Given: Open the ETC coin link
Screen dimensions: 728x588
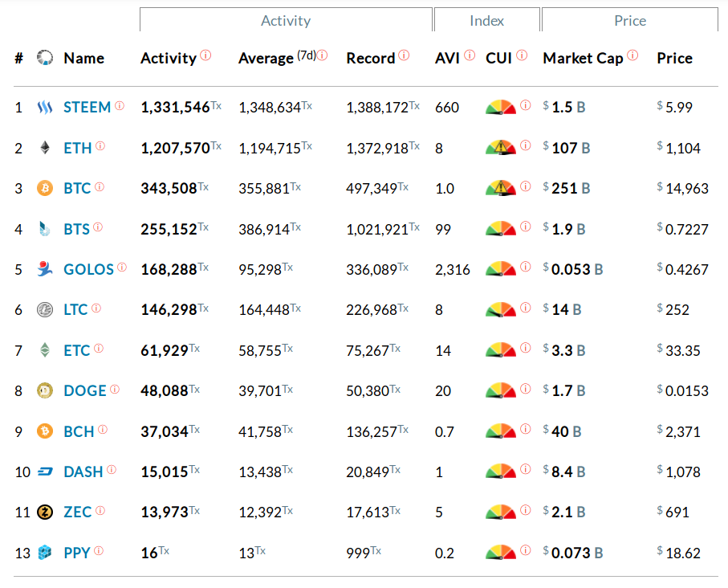Looking at the screenshot, I should click(76, 350).
